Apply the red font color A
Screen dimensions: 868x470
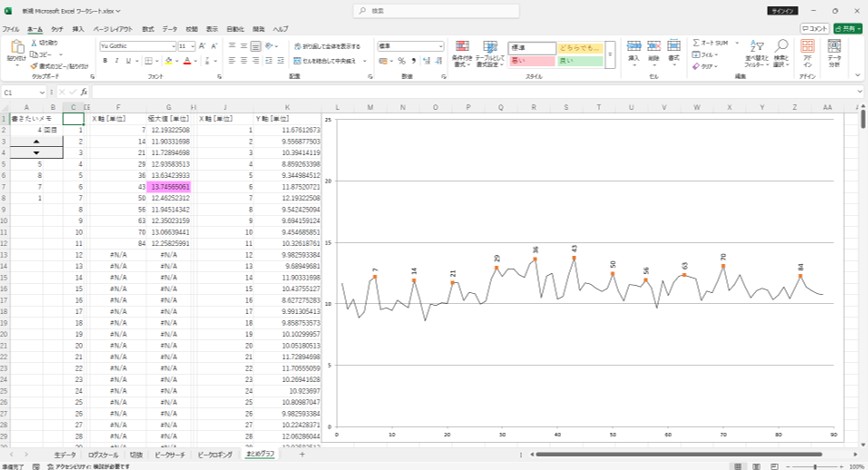[x=187, y=61]
